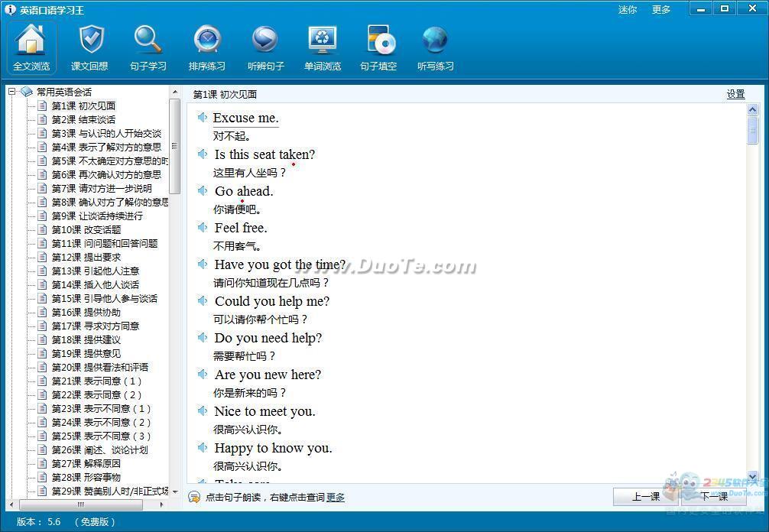
Task: Select lesson 第20课 提供看法和评语
Action: click(x=99, y=367)
